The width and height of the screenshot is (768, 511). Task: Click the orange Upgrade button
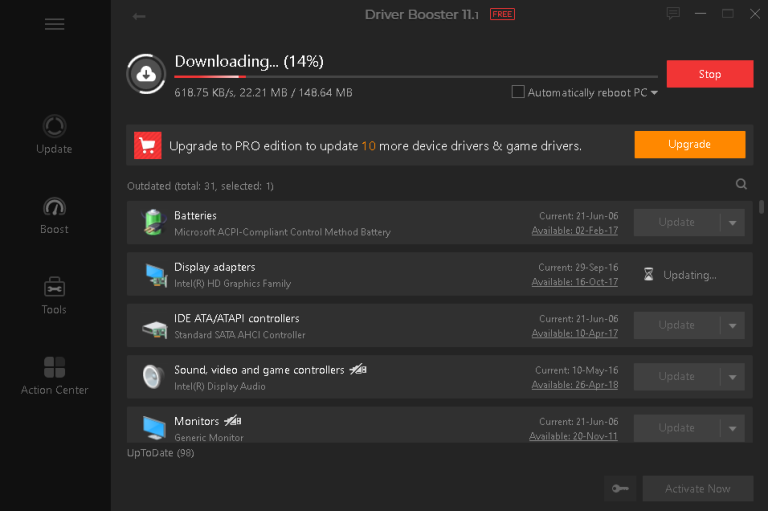click(690, 145)
